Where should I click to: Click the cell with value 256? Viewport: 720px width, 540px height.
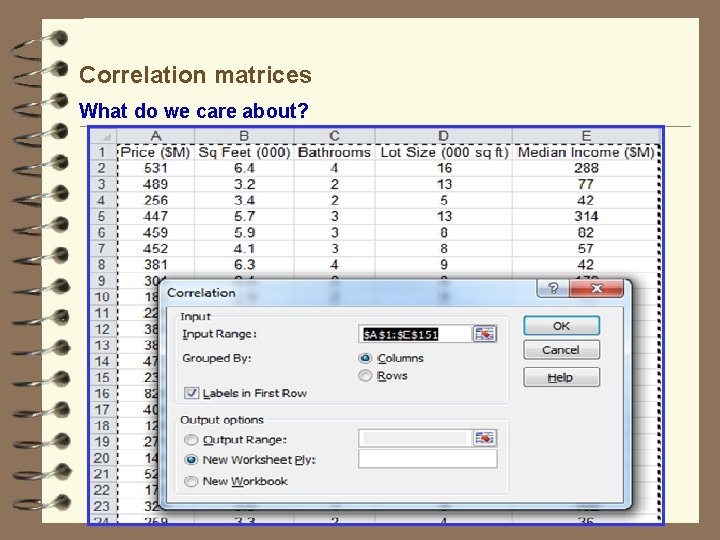coord(156,200)
